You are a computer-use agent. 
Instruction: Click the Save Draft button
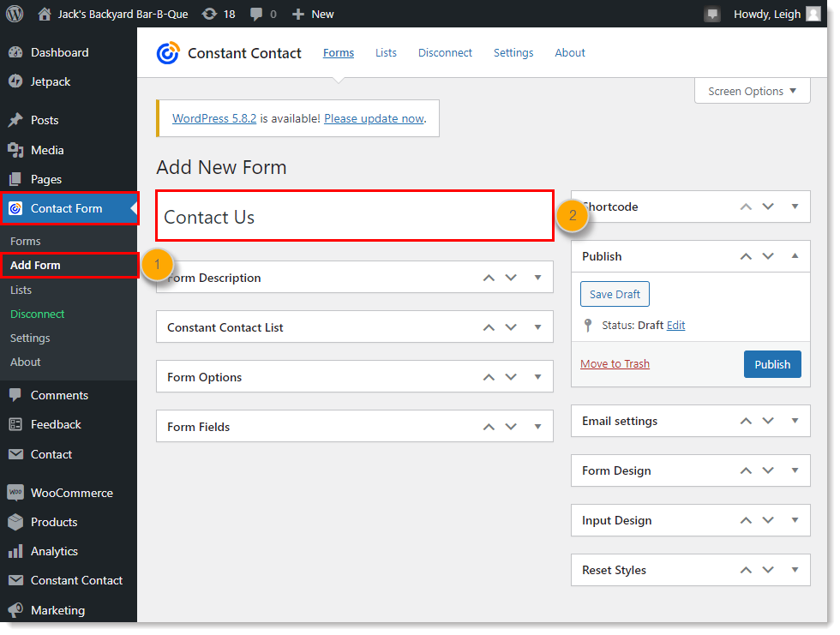click(615, 294)
